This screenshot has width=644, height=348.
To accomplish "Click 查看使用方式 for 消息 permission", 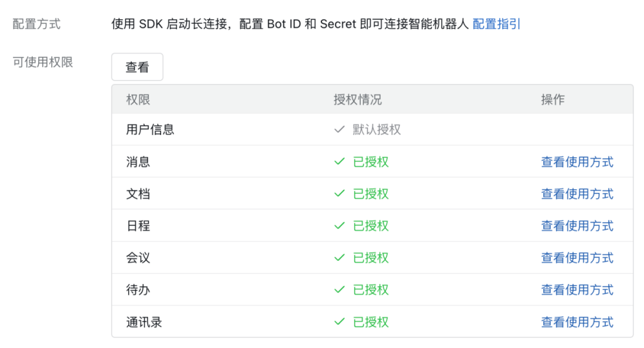I will click(x=577, y=162).
